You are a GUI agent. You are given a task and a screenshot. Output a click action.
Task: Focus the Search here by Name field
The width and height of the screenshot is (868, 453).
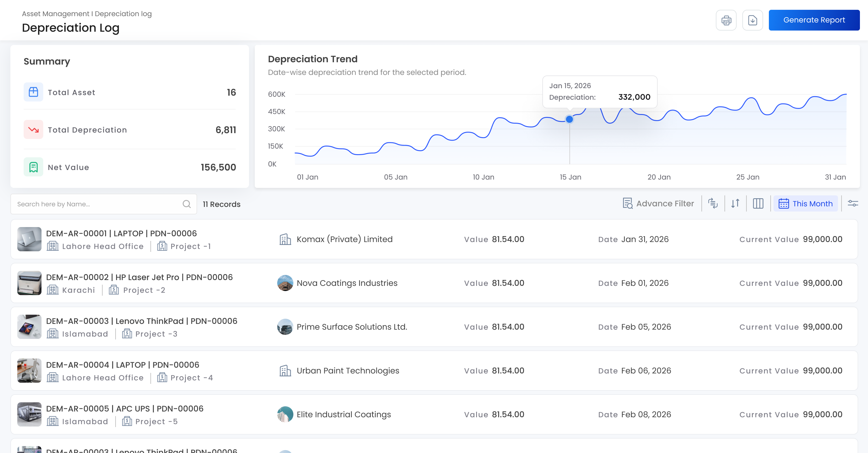tap(103, 204)
